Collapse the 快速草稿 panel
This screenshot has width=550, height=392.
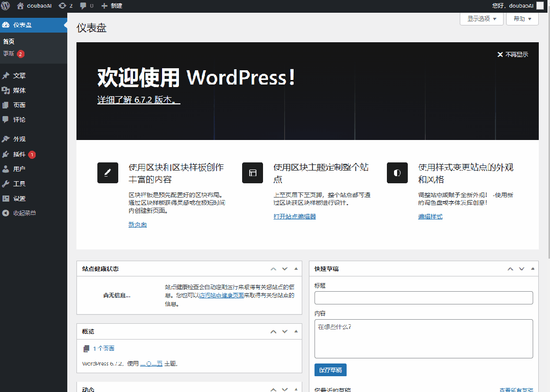(533, 269)
